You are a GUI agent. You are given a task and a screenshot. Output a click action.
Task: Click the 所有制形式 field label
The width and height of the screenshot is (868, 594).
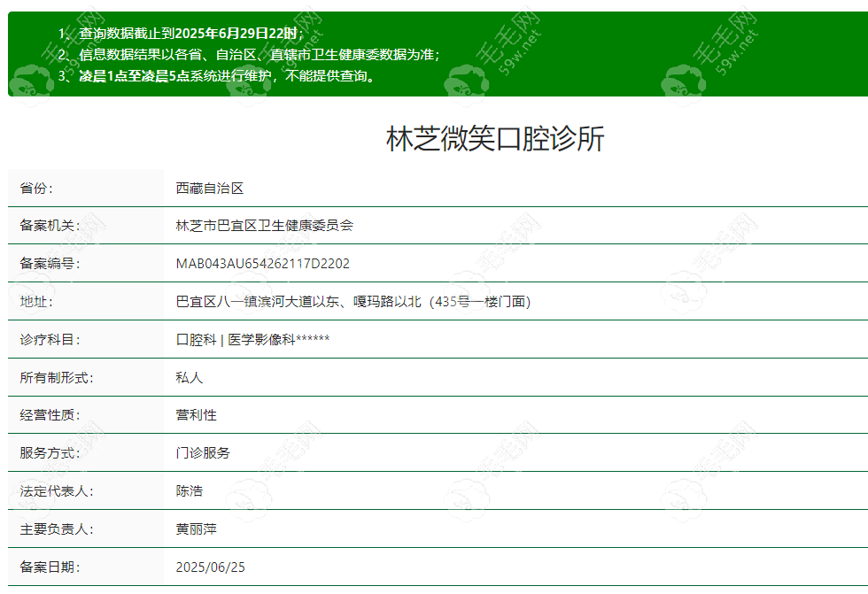(x=57, y=377)
